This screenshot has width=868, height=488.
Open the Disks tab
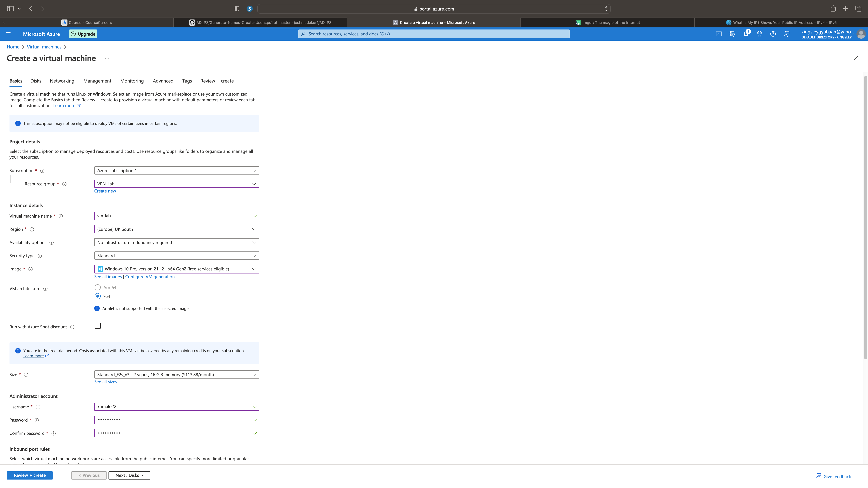pyautogui.click(x=36, y=81)
